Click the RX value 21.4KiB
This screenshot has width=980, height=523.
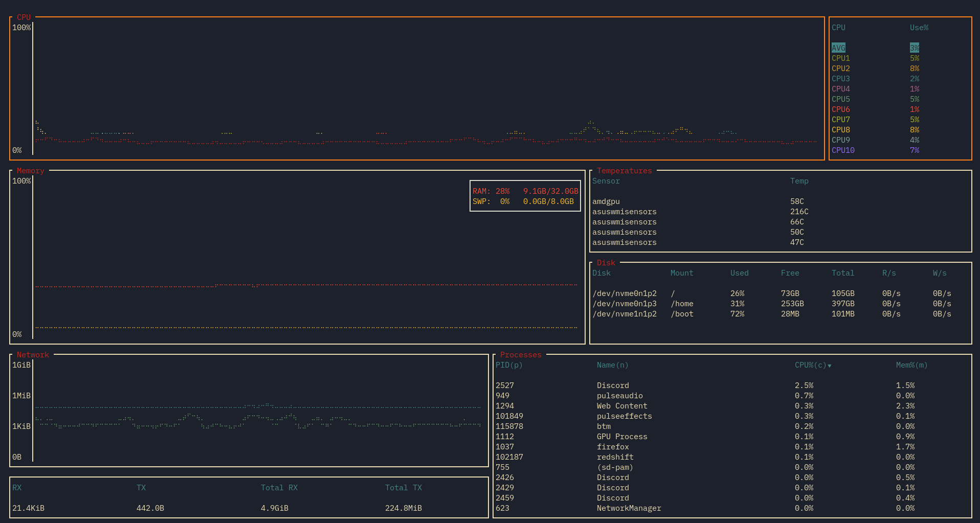(x=28, y=508)
